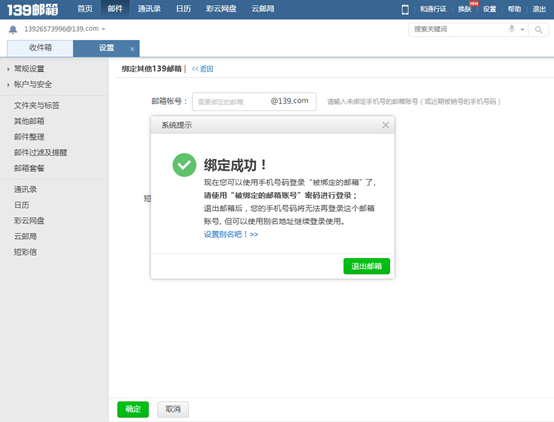Image resolution: width=554 pixels, height=422 pixels.
Task: Click the 绑定其他139邮箱 page title
Action: pyautogui.click(x=152, y=69)
